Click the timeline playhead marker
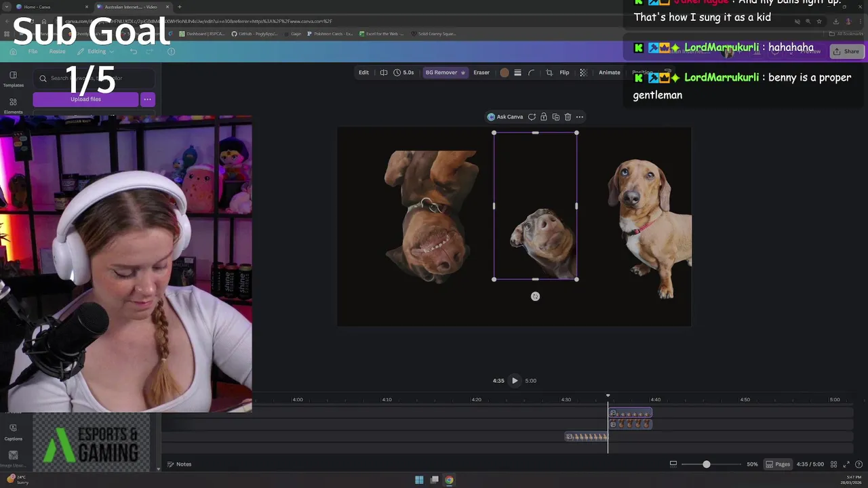The image size is (868, 488). [x=608, y=396]
